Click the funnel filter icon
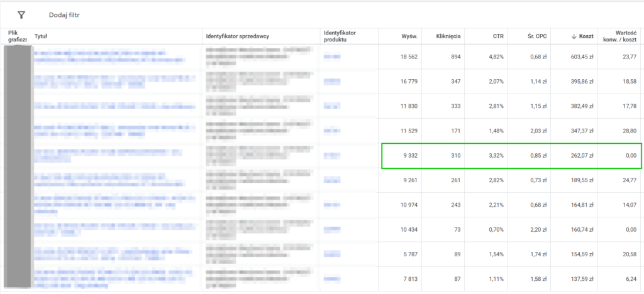644x294 pixels. point(21,14)
